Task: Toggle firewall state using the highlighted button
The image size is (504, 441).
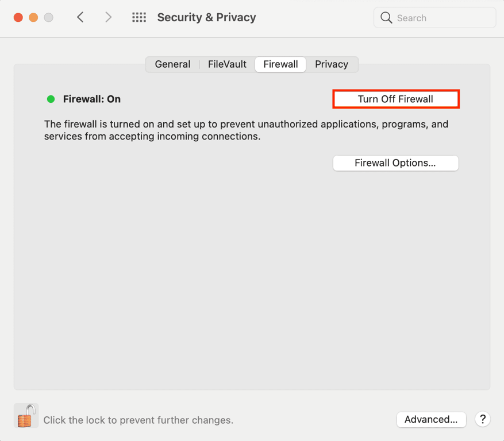Action: click(395, 99)
